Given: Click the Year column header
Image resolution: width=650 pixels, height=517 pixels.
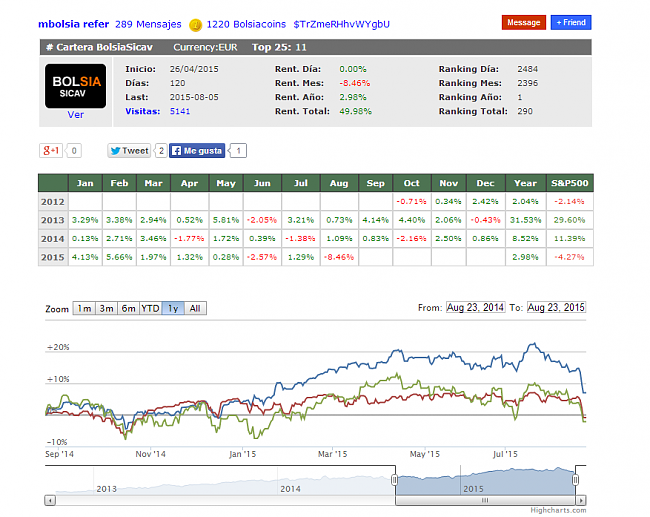Looking at the screenshot, I should point(526,183).
